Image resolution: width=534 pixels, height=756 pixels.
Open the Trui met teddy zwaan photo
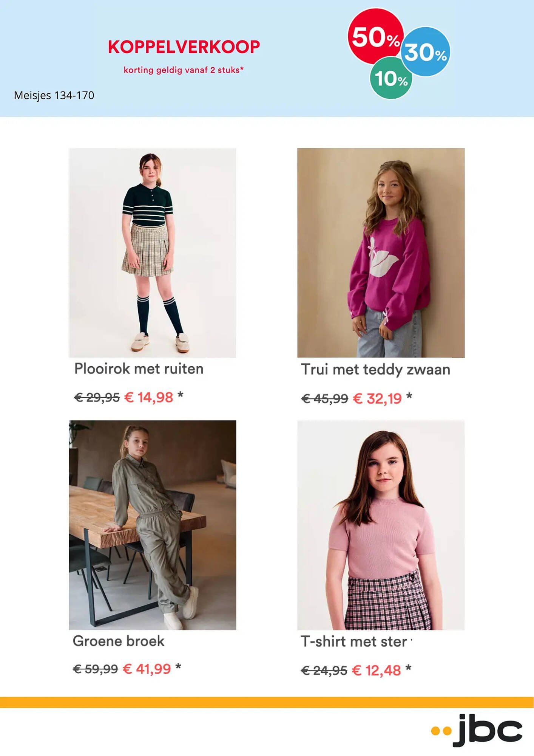coord(381,253)
